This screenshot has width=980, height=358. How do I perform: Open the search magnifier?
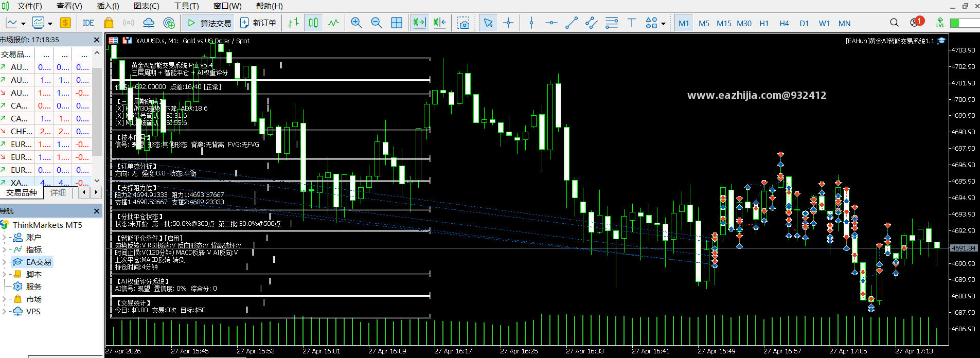pos(895,23)
